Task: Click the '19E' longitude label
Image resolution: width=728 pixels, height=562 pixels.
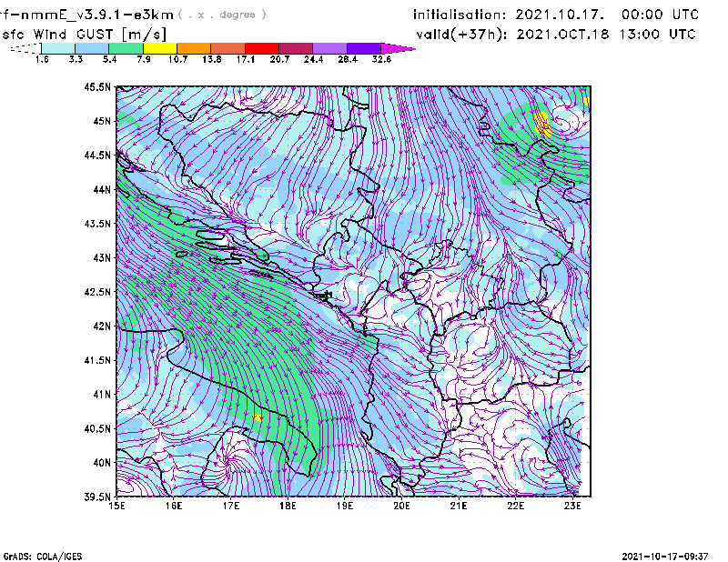Action: point(345,506)
